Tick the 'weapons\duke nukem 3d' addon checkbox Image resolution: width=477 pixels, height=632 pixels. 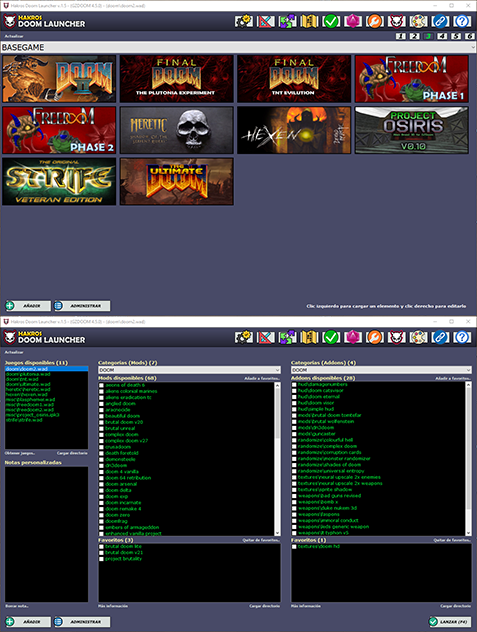coord(294,508)
